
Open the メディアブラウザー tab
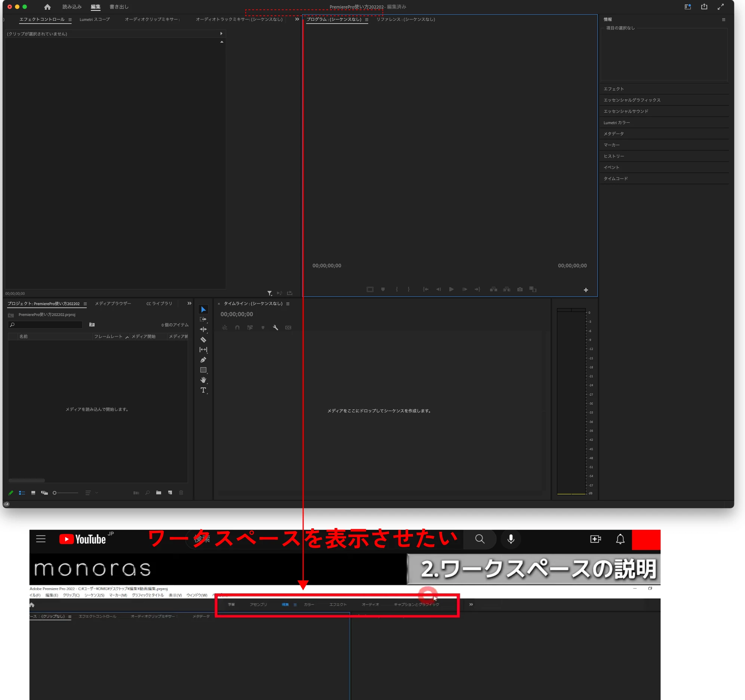pos(113,304)
